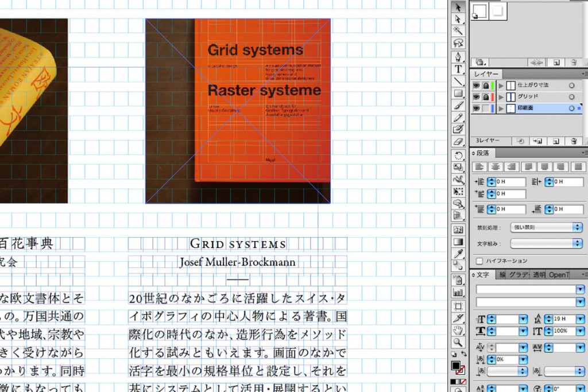Hide the 印刷面 layer eye icon
Image resolution: width=588 pixels, height=392 pixels.
[x=476, y=108]
